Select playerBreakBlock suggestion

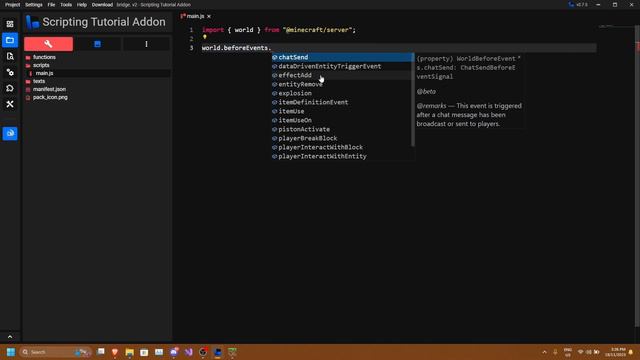[x=342, y=138]
